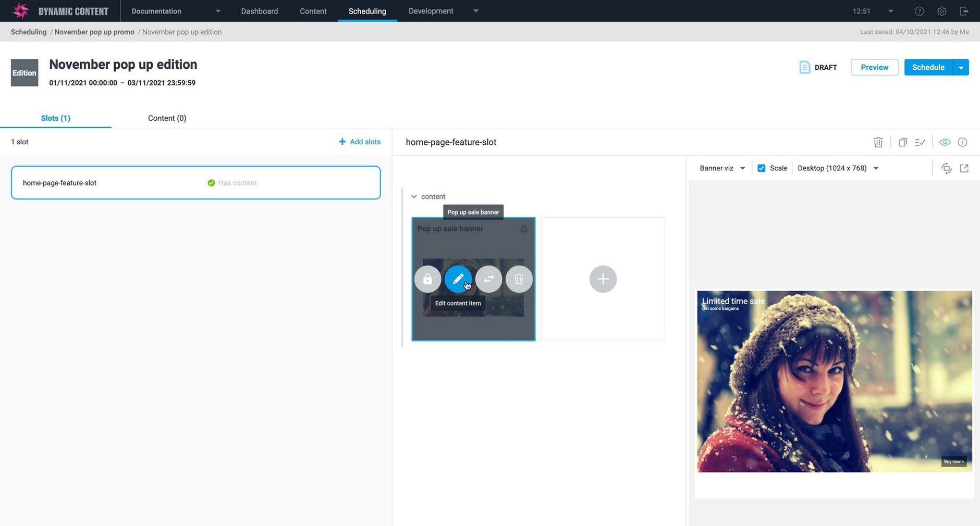Delete slot using header trash icon
Image resolution: width=980 pixels, height=526 pixels.
[878, 142]
